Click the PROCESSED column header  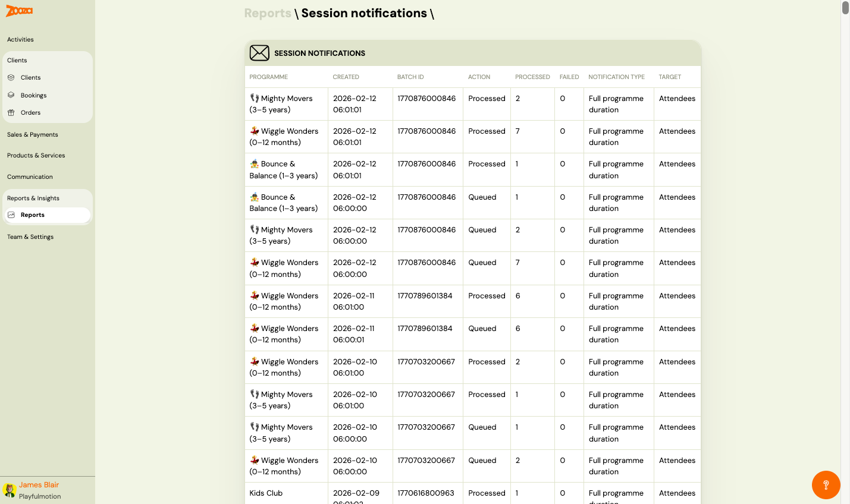coord(532,77)
